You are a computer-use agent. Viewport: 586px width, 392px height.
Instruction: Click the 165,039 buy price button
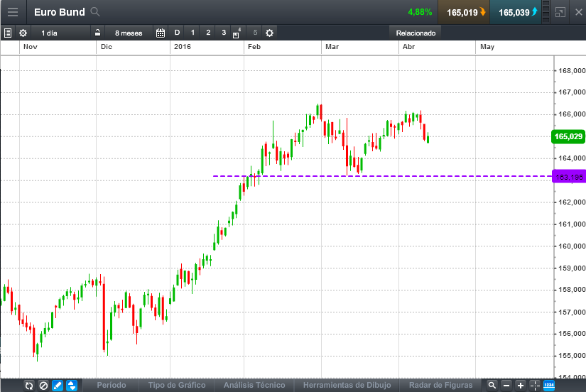(519, 12)
